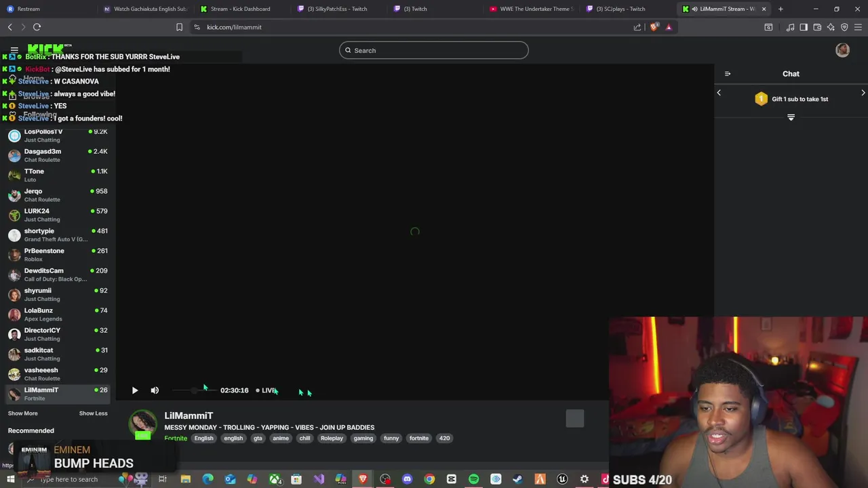Screen dimensions: 868x488
Task: Click the Kick search field
Action: [x=434, y=50]
